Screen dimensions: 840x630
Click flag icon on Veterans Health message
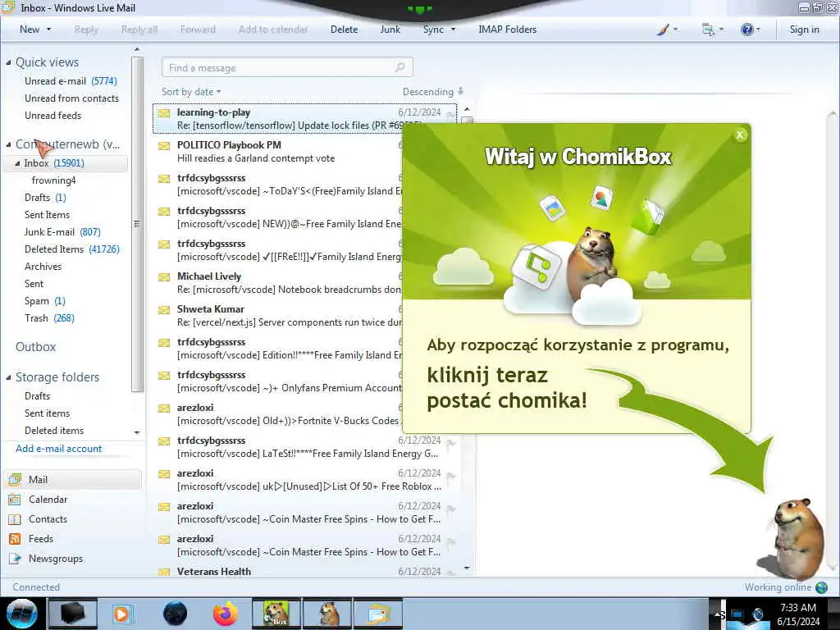450,573
